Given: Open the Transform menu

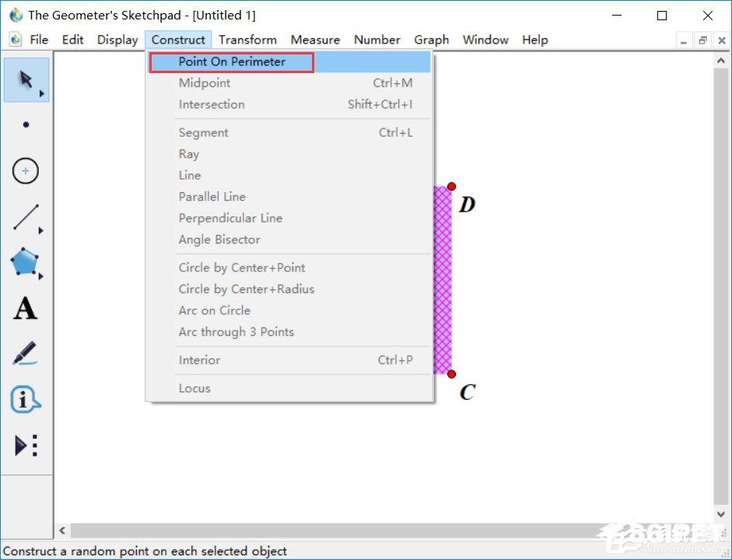Looking at the screenshot, I should 247,40.
